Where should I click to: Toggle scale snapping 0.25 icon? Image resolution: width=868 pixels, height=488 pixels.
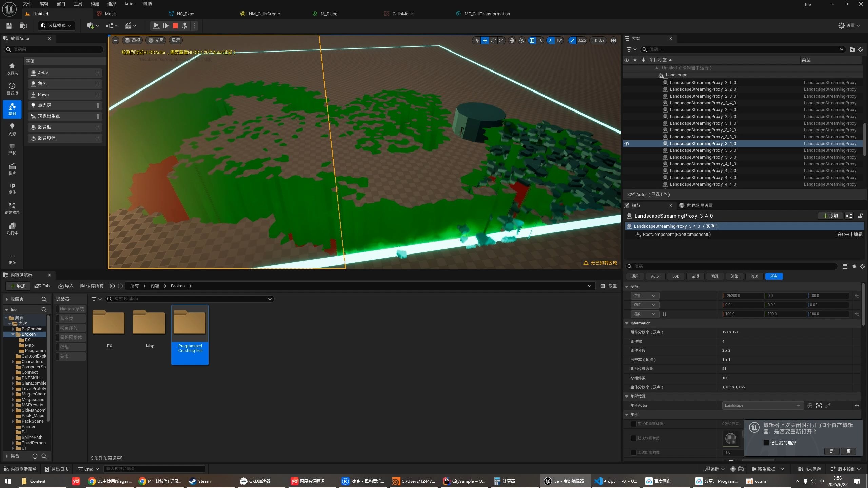(x=572, y=40)
